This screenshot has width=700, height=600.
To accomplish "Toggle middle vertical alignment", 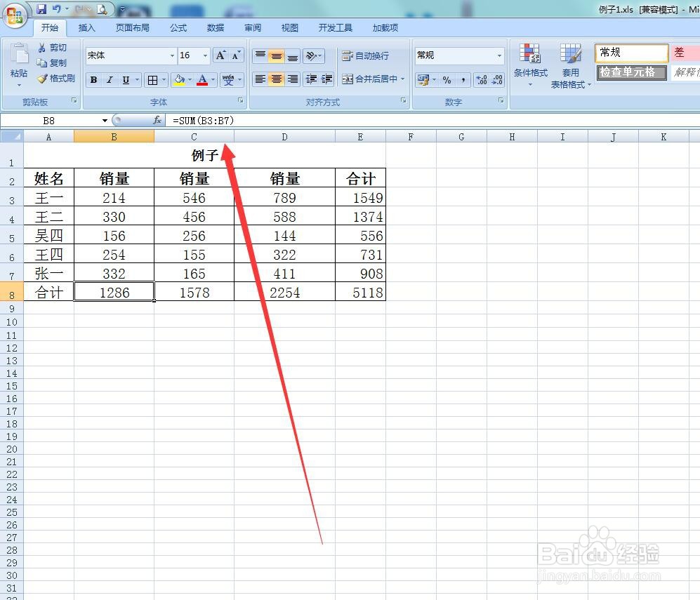I will tap(277, 55).
